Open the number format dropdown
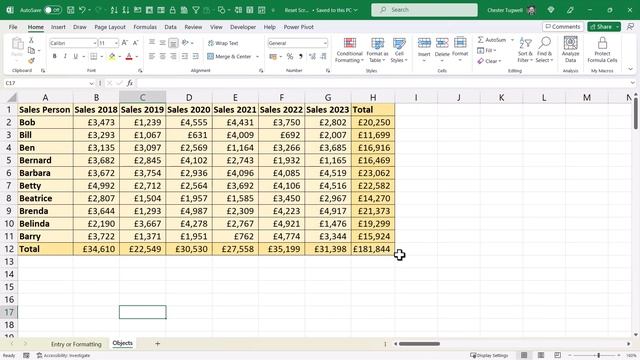The image size is (640, 360). coord(325,43)
